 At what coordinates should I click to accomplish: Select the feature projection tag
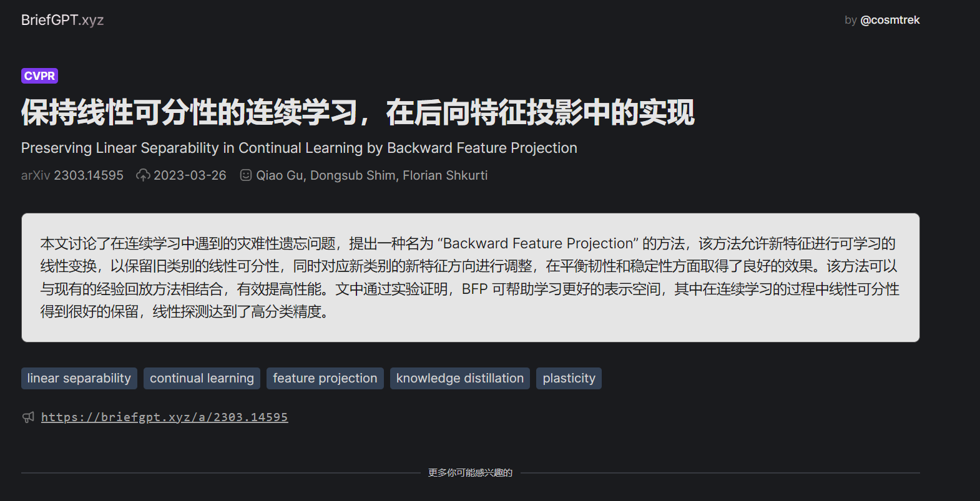click(x=325, y=378)
